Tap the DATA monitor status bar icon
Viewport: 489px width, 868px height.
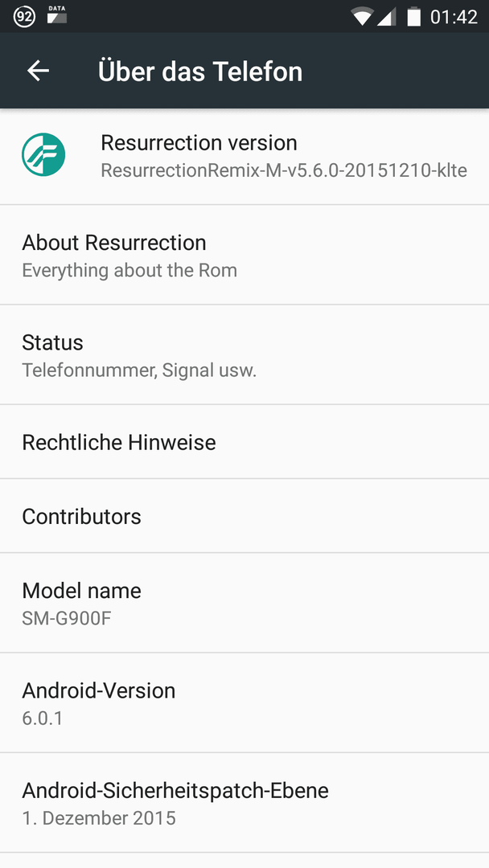(x=57, y=15)
